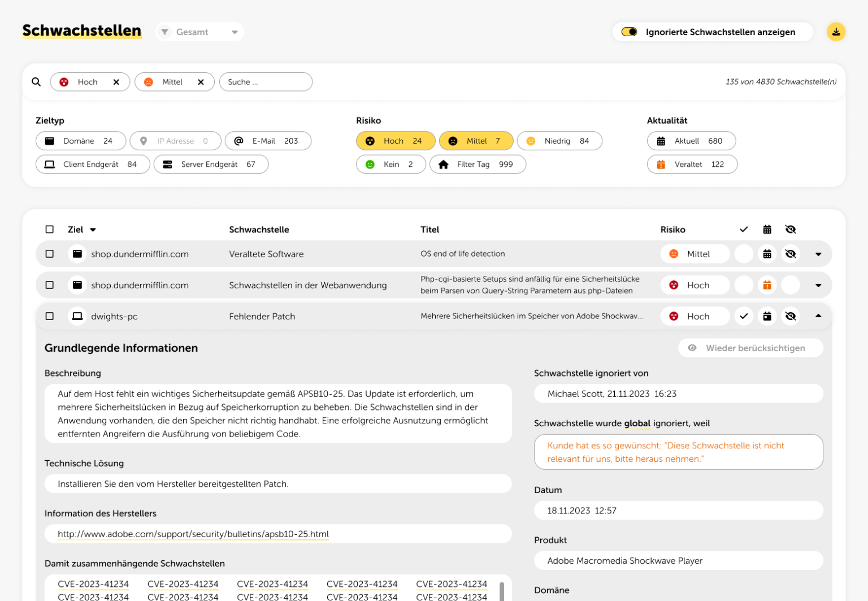Open the Adobe security bulletin link
The image size is (868, 601).
193,534
